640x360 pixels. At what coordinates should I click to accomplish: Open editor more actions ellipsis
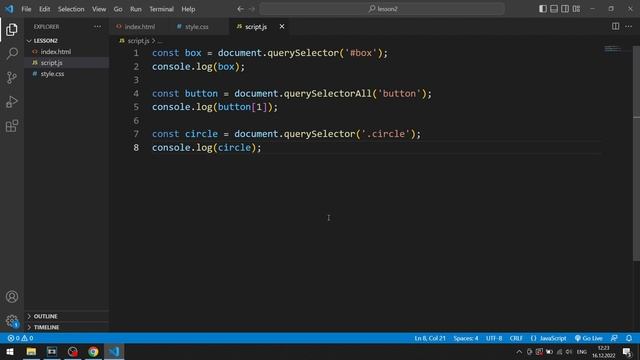628,27
